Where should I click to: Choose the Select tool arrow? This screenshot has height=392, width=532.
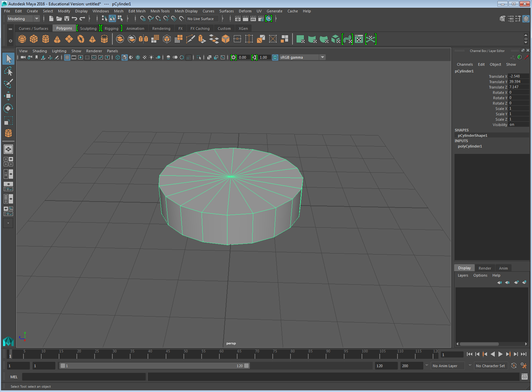[x=8, y=59]
